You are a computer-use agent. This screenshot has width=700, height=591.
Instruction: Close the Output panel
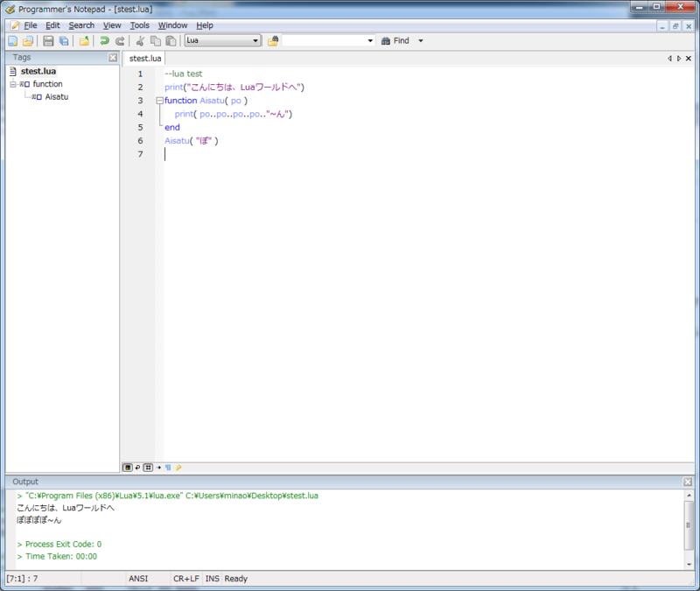[x=688, y=482]
